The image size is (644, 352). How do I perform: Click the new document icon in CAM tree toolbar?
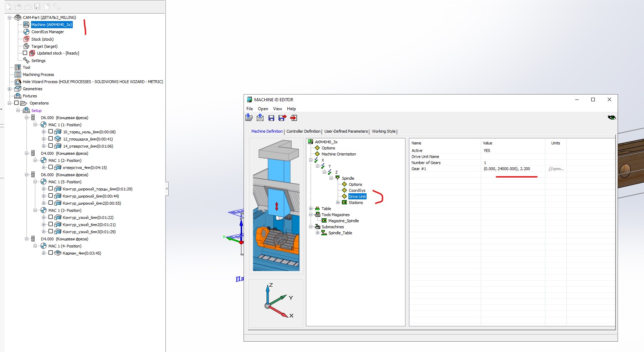(9, 6)
